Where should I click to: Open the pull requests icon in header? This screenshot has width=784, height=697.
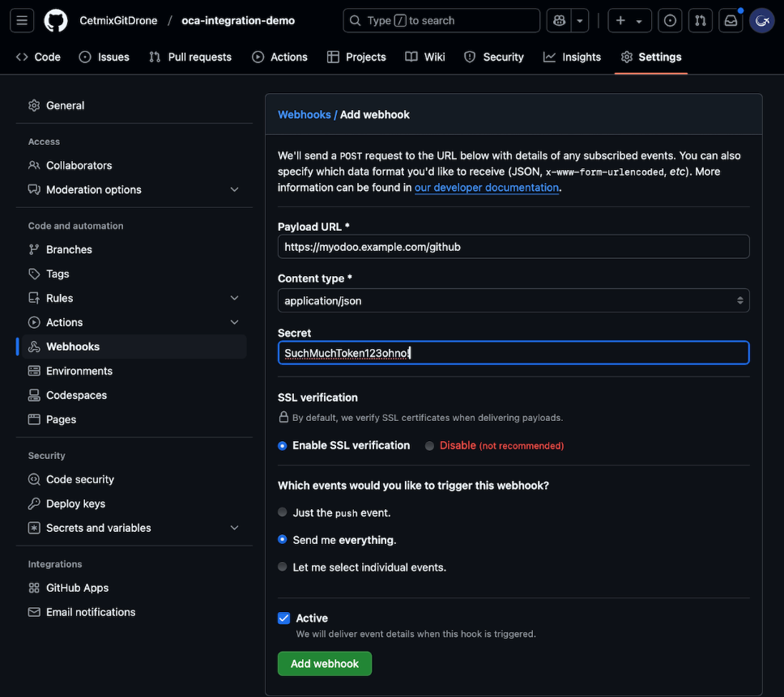701,20
